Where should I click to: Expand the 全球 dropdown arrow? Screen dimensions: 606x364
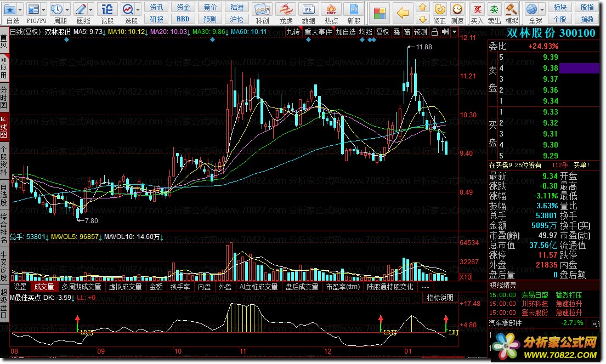click(x=542, y=10)
